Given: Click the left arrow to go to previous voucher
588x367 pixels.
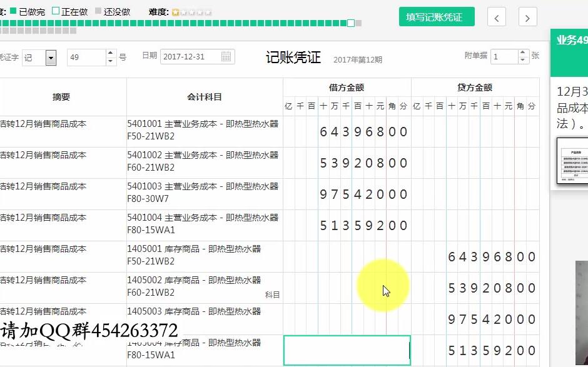Looking at the screenshot, I should pos(496,17).
